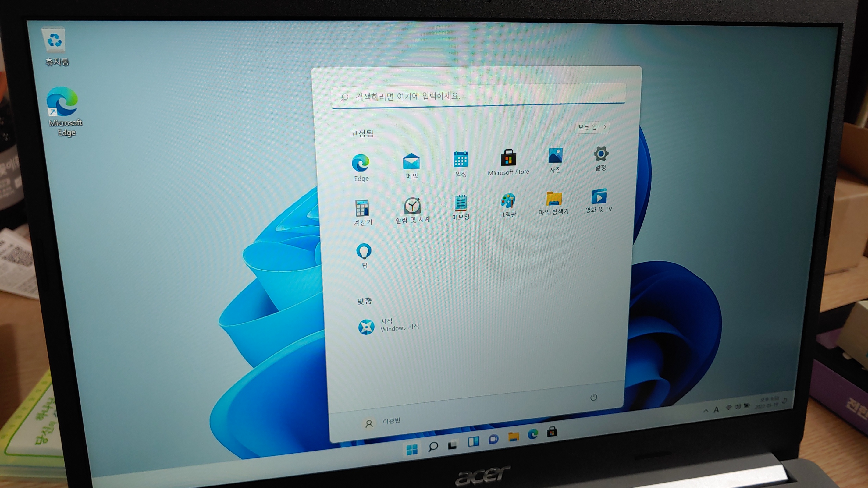The width and height of the screenshot is (868, 488).
Task: Open battery status tray icon
Action: click(x=747, y=405)
